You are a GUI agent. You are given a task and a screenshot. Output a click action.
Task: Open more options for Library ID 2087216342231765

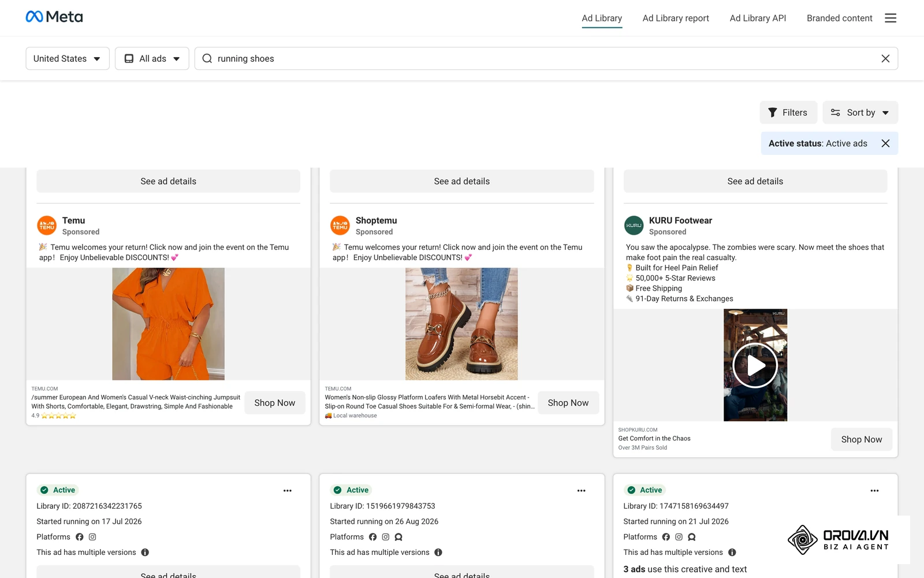(x=288, y=491)
